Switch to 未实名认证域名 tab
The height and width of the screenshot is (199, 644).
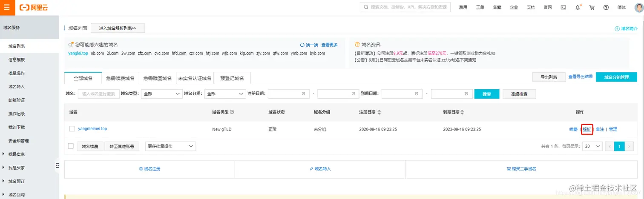tap(195, 78)
